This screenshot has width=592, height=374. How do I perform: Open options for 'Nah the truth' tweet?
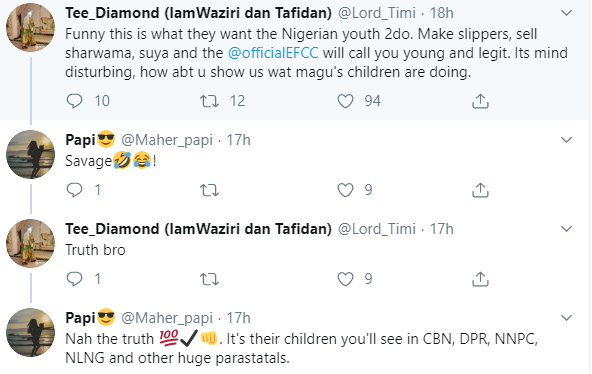[x=566, y=318]
